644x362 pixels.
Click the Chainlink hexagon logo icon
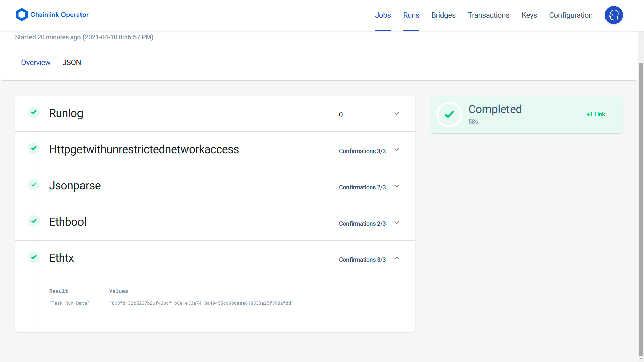[22, 15]
